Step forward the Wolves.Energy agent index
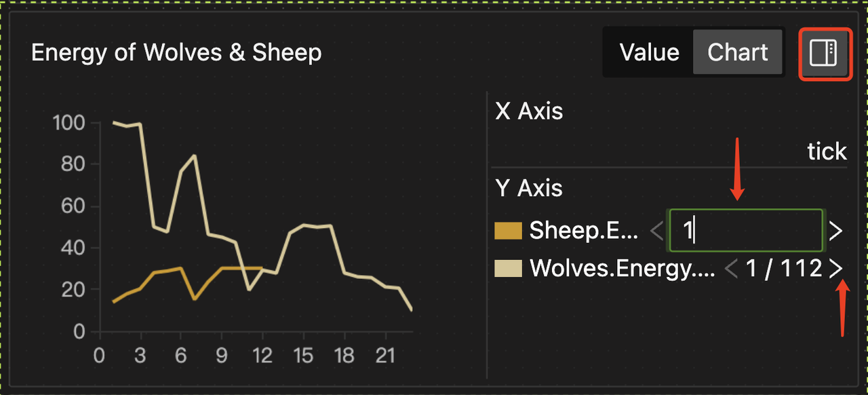Screen dimensions: 868x395 click(836, 269)
